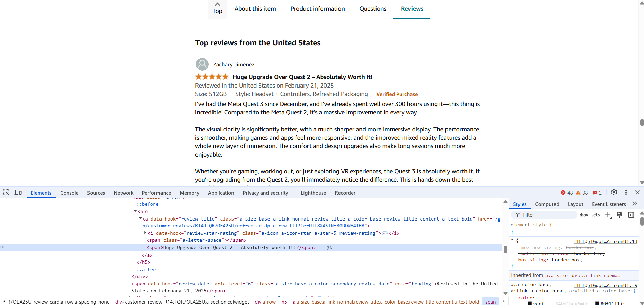Toggle the device toolbar icon
This screenshot has width=644, height=305.
coord(18,192)
